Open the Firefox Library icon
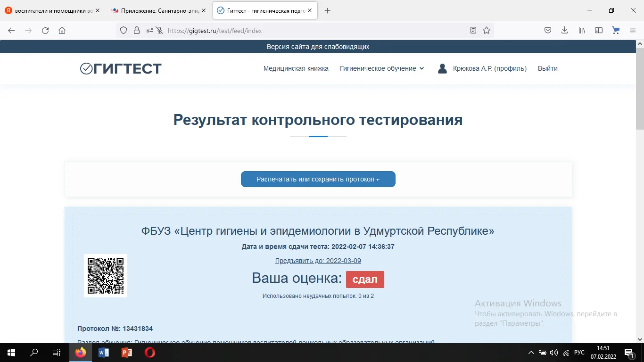Viewport: 644px width, 362px height. [x=581, y=30]
